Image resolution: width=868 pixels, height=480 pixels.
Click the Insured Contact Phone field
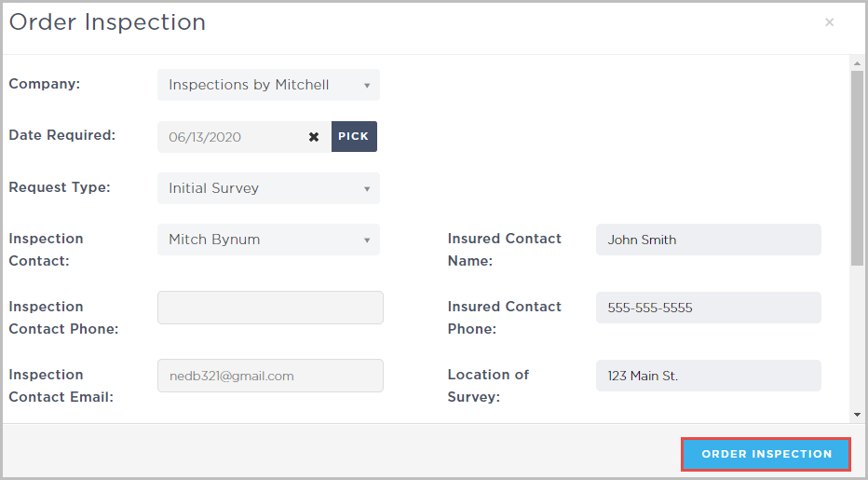[x=708, y=308]
